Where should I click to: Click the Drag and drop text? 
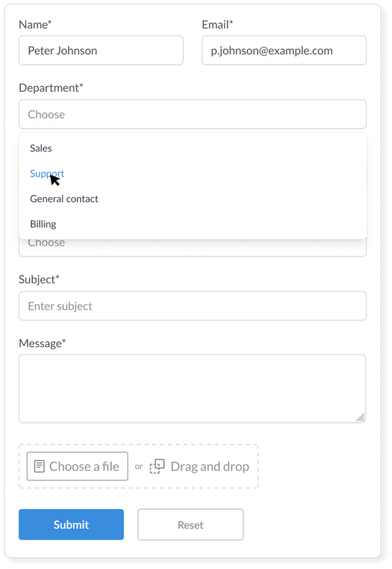[x=210, y=466]
